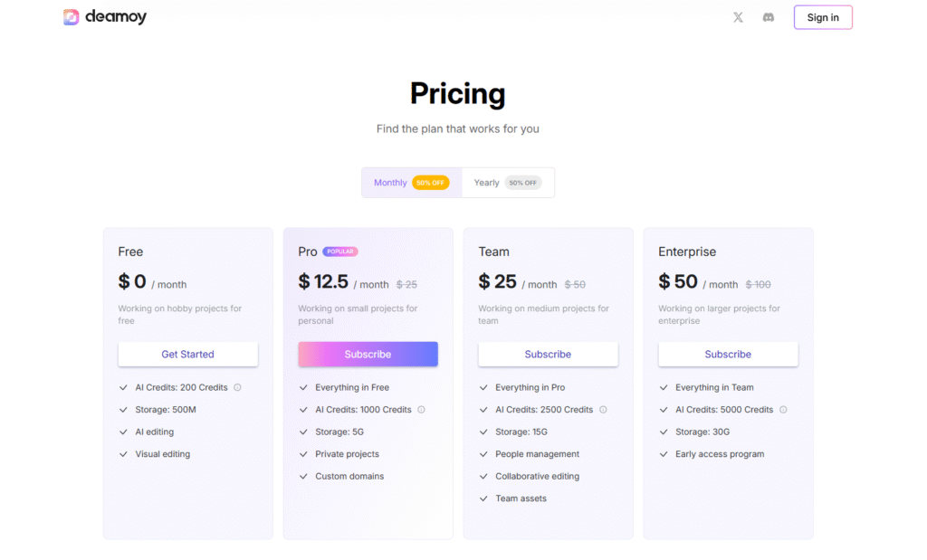Click the Yearly 50% OFF badge

(522, 183)
